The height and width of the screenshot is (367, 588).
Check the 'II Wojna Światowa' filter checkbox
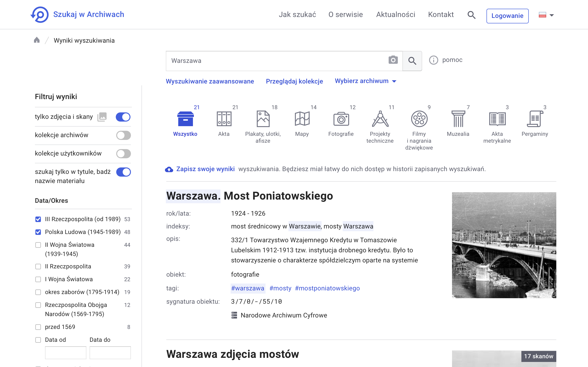38,245
